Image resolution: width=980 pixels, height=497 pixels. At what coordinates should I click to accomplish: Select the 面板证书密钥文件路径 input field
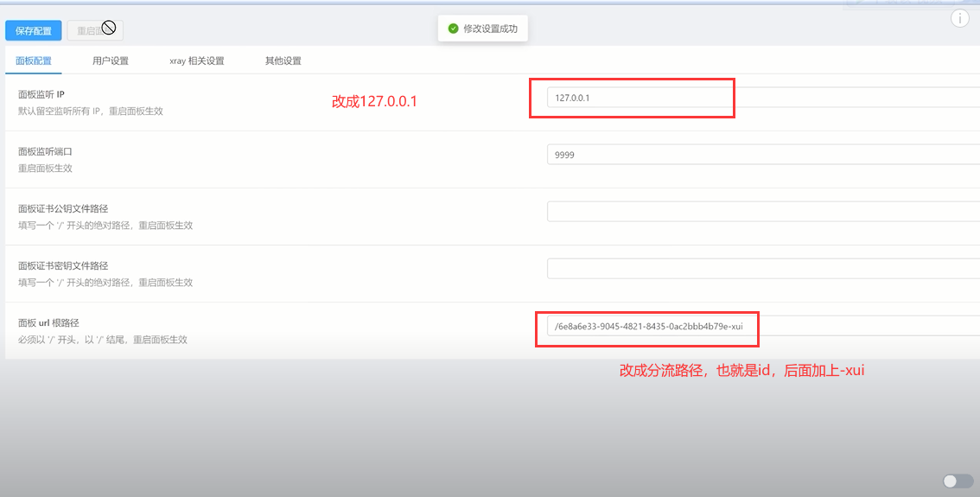tap(760, 269)
